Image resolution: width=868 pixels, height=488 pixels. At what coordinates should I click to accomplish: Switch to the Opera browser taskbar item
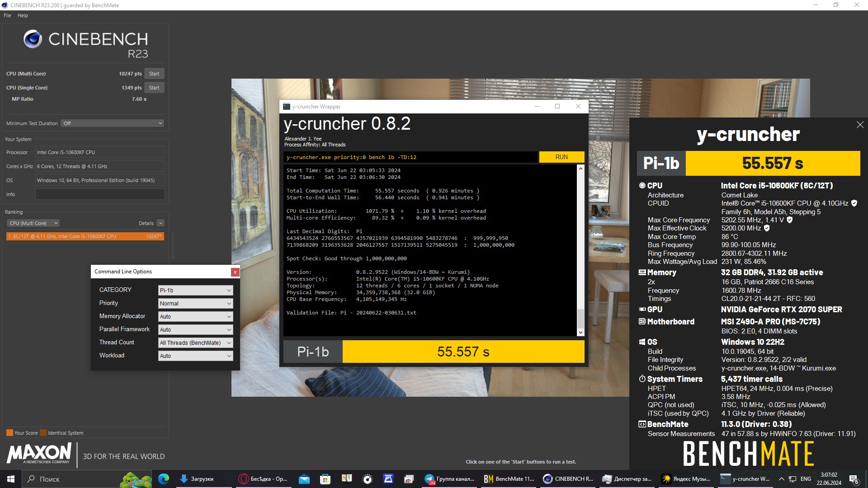[264, 479]
